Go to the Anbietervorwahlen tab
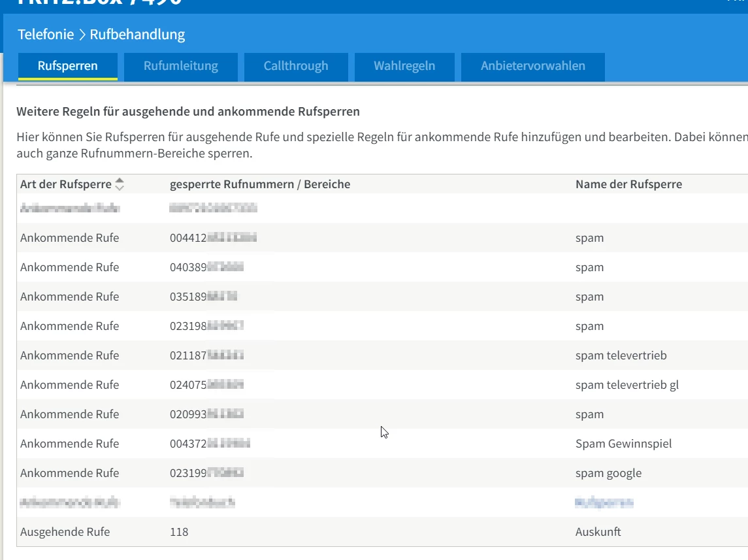Viewport: 748px width, 560px height. 532,66
